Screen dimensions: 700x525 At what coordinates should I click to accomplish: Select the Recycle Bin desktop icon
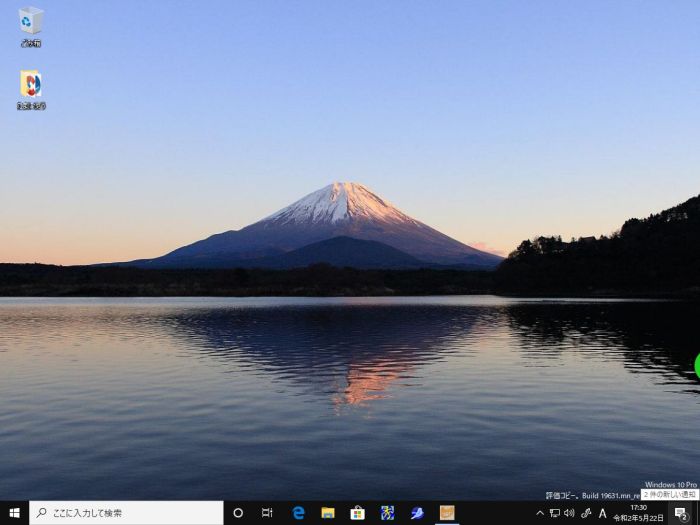point(31,26)
